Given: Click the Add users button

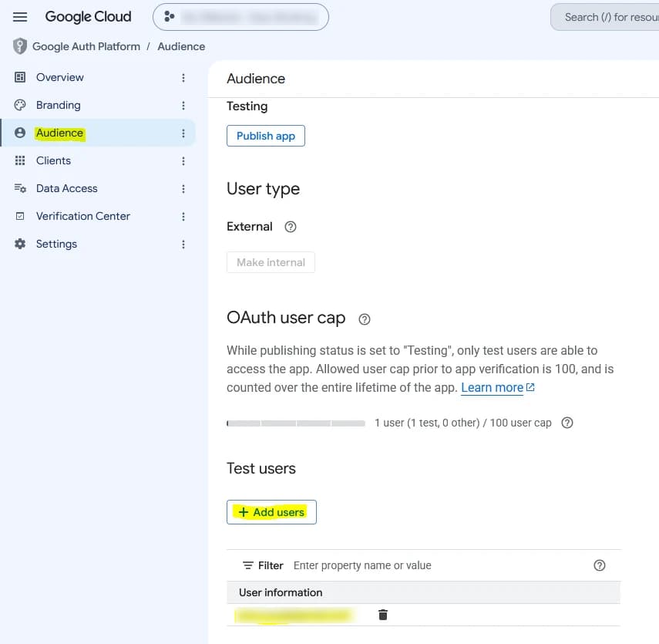Looking at the screenshot, I should point(271,512).
